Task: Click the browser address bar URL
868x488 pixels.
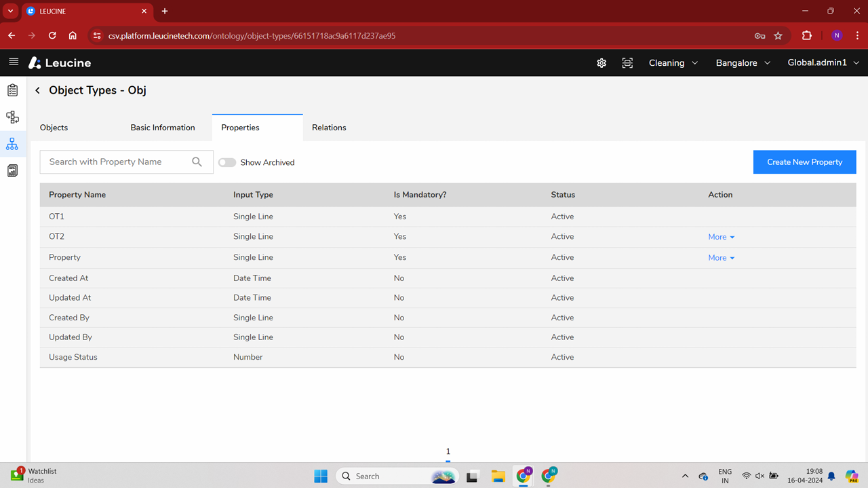Action: click(x=252, y=36)
